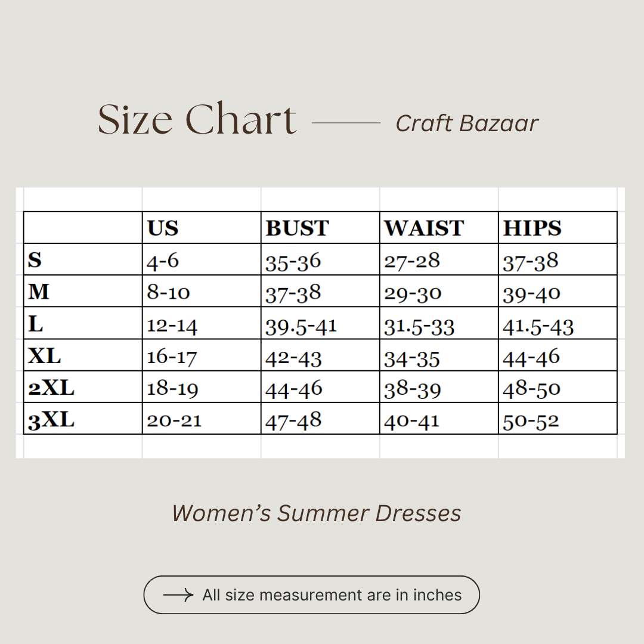Click the 16-17 US size cell
Screen dimensions: 644x644
pos(172,357)
